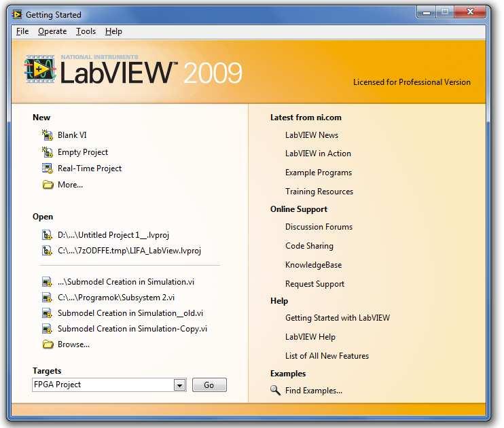Image resolution: width=504 pixels, height=428 pixels.
Task: Open Submodel Creation in Simulation_old.vi
Action: 130,313
